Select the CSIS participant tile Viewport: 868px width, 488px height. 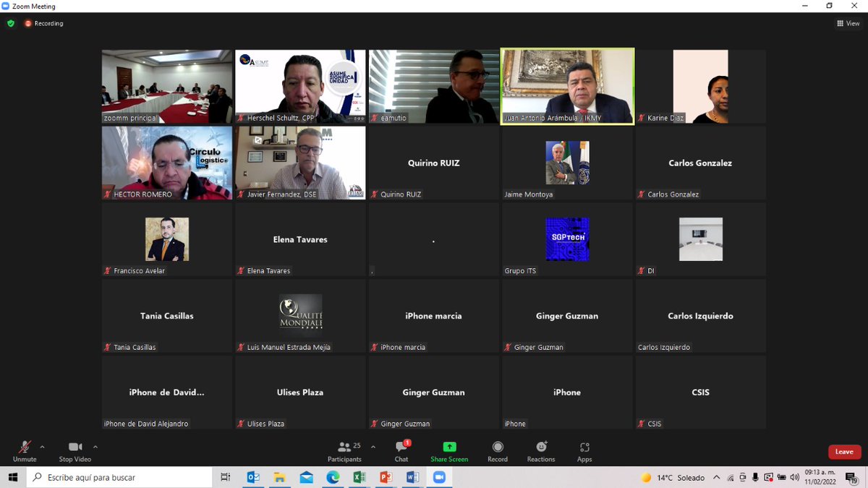point(701,392)
